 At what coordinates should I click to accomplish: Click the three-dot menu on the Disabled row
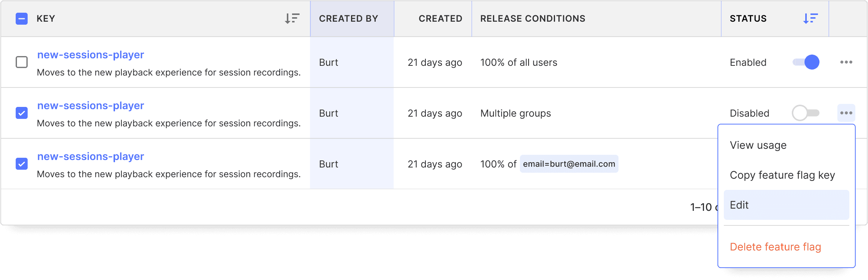tap(846, 113)
